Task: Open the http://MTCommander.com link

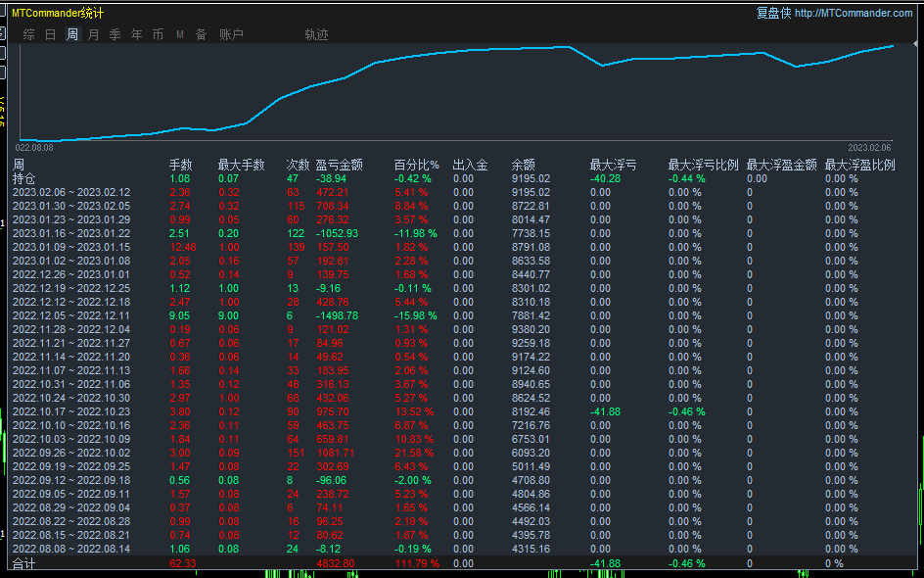Action: 855,14
